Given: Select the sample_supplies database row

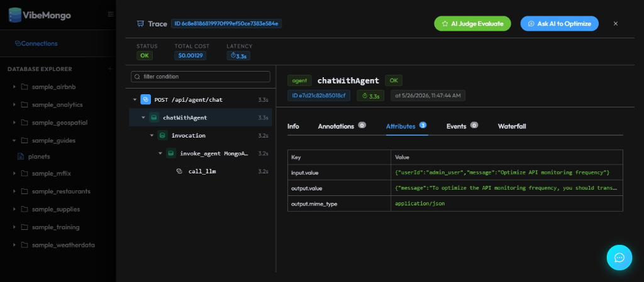Looking at the screenshot, I should click(x=58, y=209).
